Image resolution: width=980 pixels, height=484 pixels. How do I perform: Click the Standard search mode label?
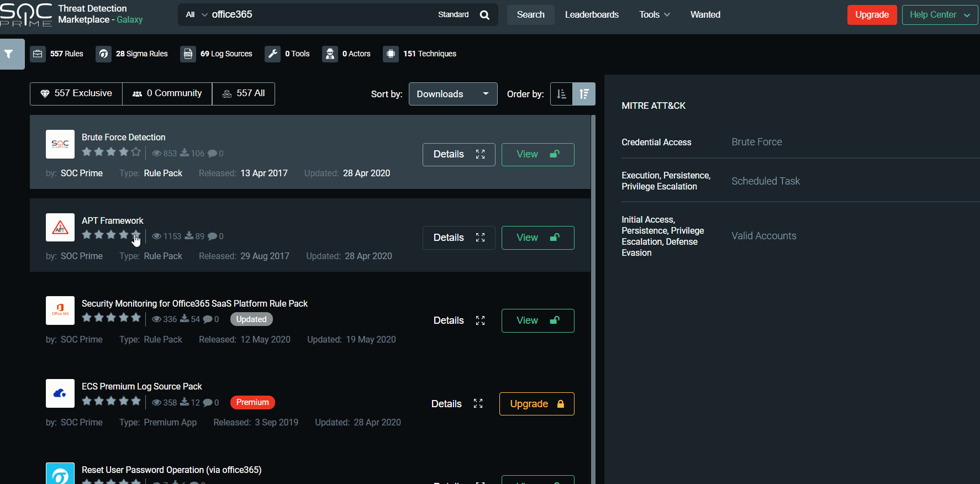453,15
